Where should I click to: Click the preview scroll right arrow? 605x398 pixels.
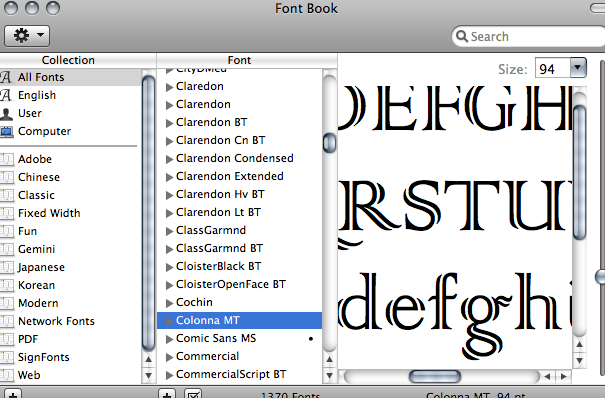(564, 376)
